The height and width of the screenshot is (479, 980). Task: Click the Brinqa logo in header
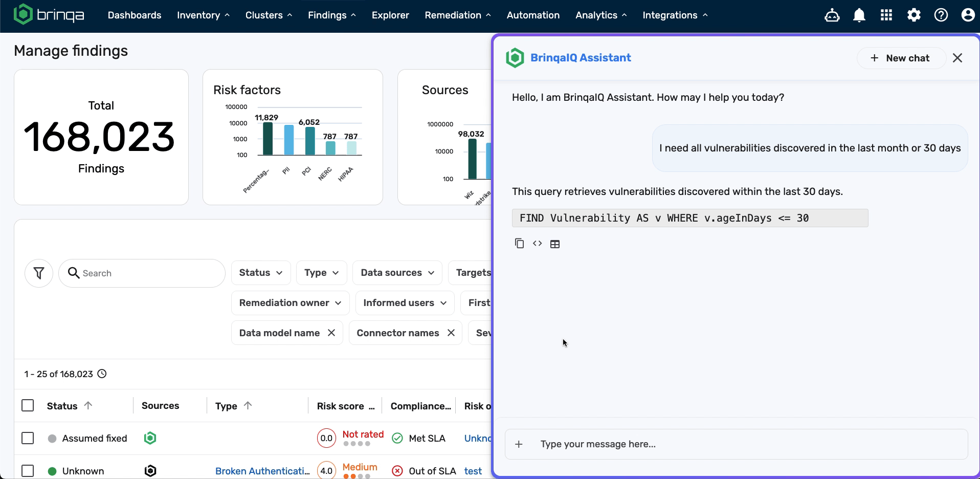(49, 15)
